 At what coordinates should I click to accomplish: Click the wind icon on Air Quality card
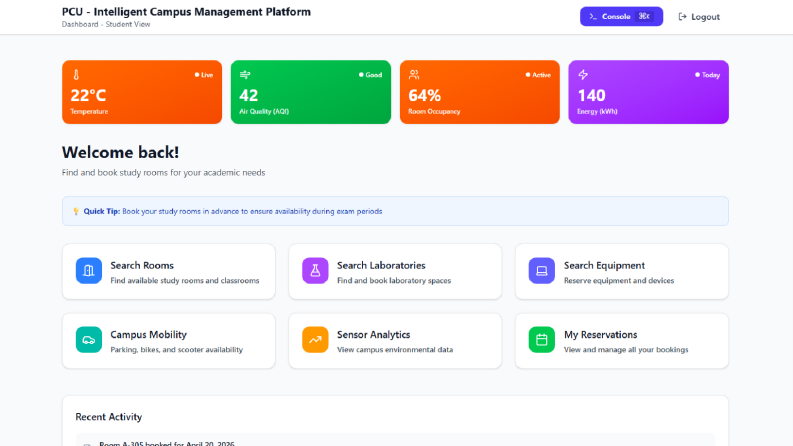[245, 75]
